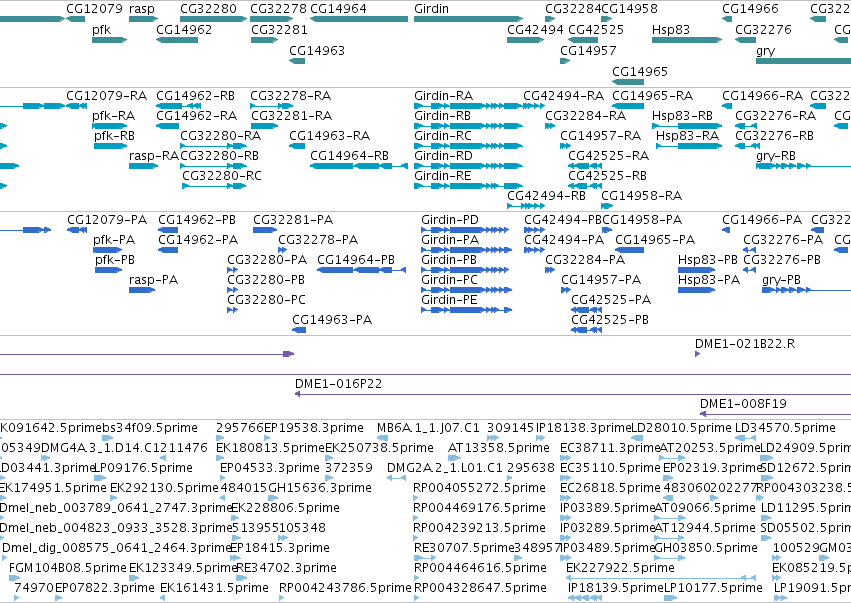Click the CG32280-RC transcript label
The width and height of the screenshot is (851, 603).
point(221,176)
